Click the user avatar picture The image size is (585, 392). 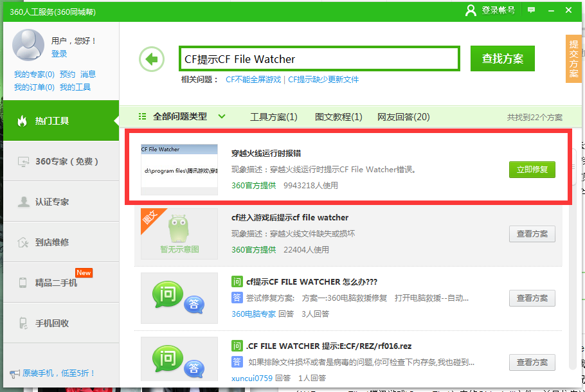point(28,45)
